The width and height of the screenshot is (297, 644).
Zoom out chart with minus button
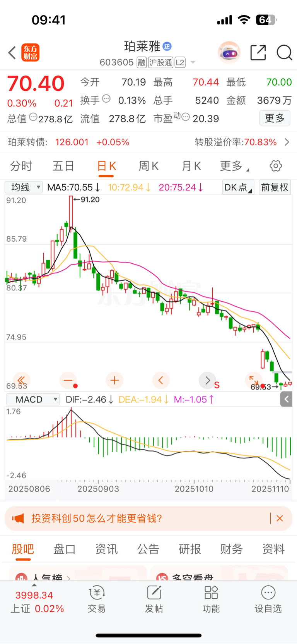tap(68, 380)
